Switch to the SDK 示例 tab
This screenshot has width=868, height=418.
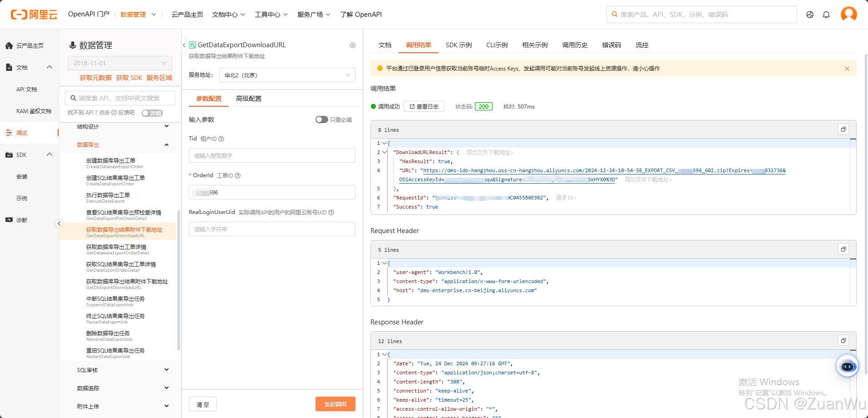(x=459, y=45)
